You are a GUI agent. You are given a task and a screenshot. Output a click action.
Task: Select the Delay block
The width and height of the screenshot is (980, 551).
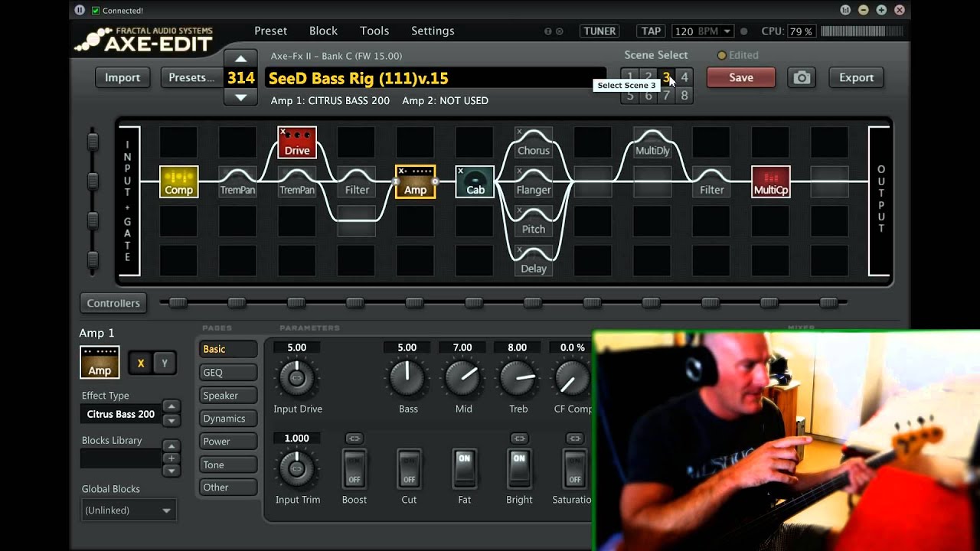(534, 260)
